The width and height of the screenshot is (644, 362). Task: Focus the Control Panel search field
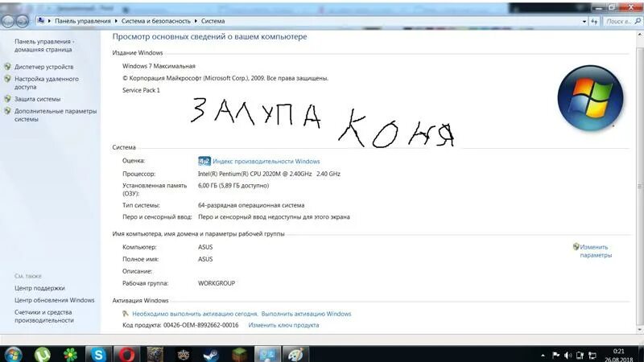[x=618, y=21]
